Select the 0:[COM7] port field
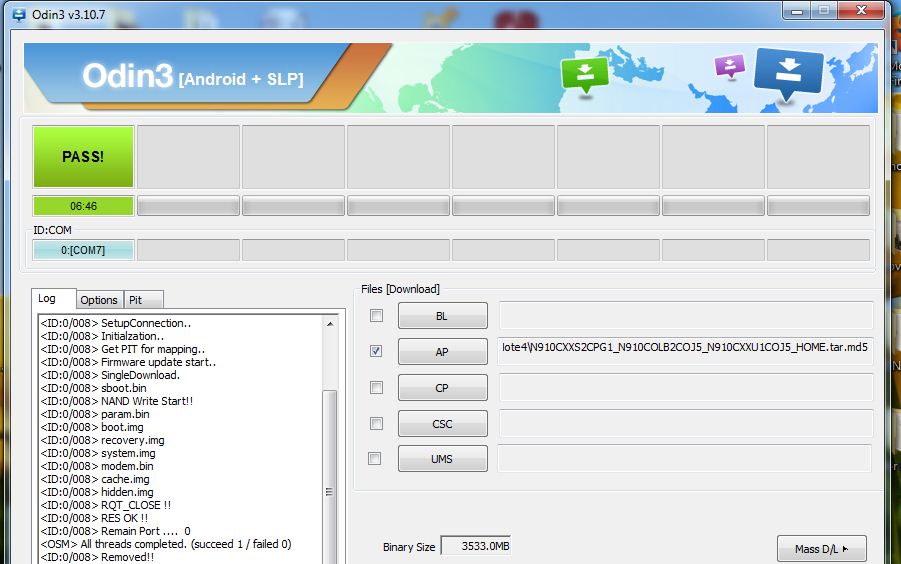Viewport: 901px width, 564px height. click(x=83, y=250)
